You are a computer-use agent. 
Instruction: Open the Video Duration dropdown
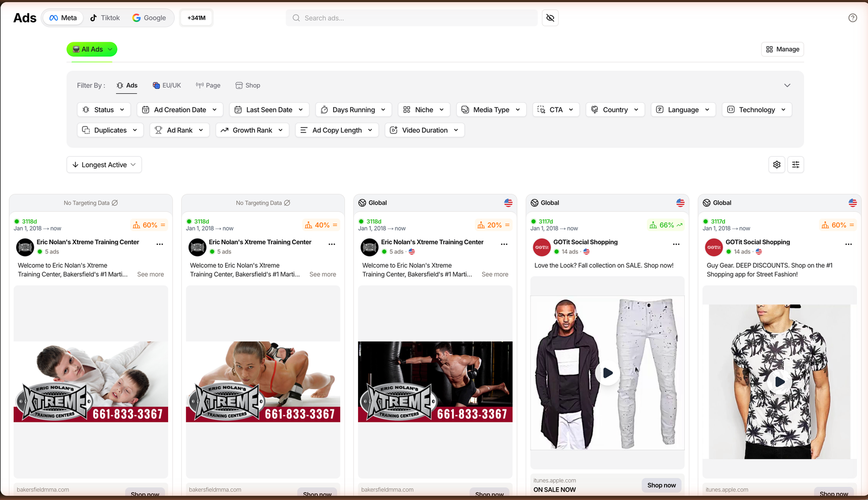[x=425, y=130]
